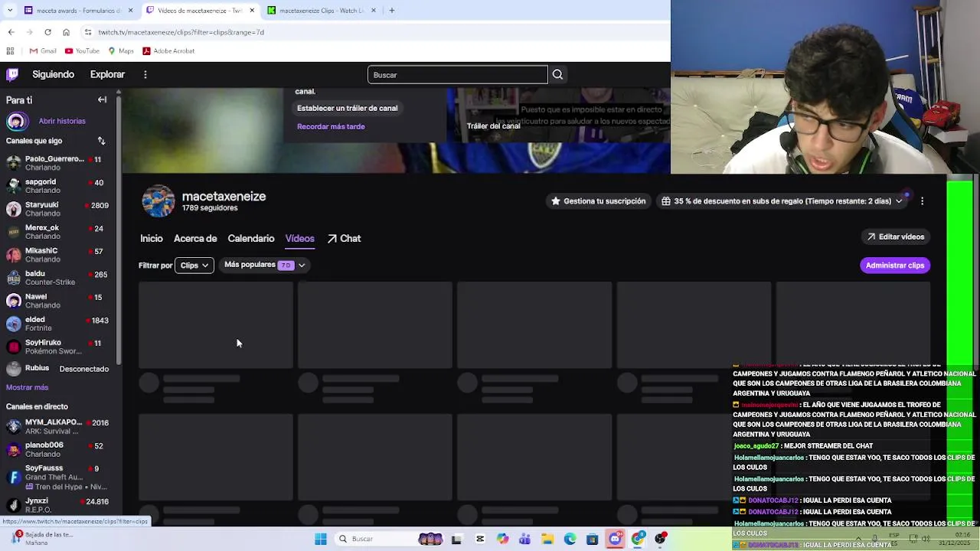Open the Más populares 7D sort dropdown
Image resolution: width=980 pixels, height=551 pixels.
coord(264,265)
